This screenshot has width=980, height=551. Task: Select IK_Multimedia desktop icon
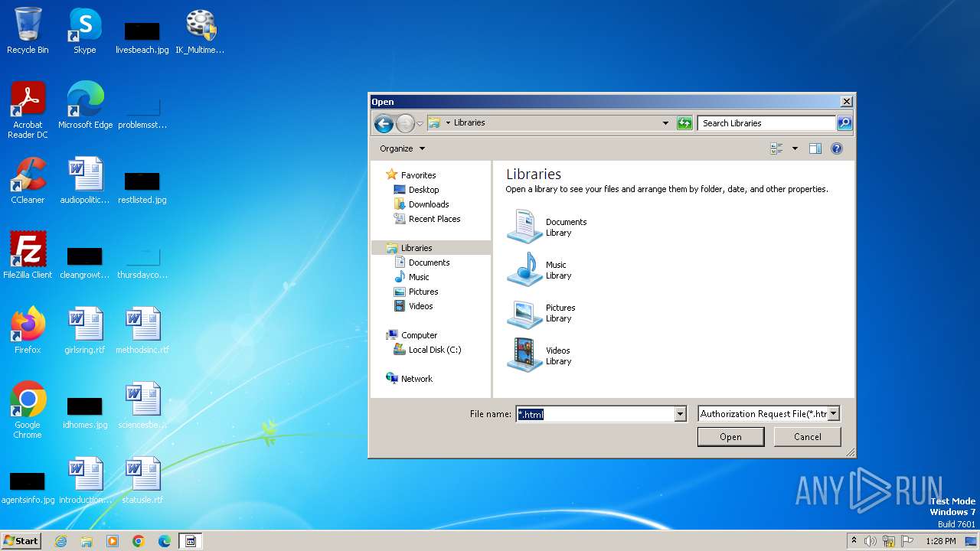[x=200, y=31]
